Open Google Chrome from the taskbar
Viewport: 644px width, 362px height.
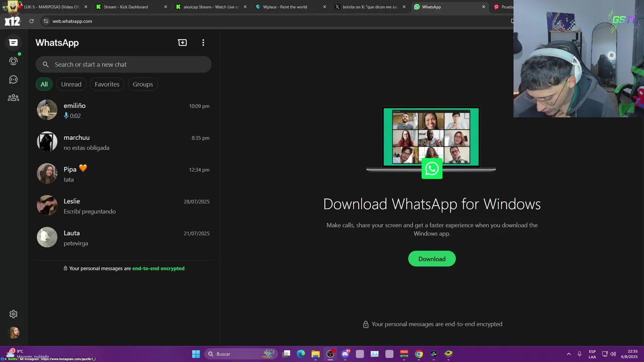(419, 354)
